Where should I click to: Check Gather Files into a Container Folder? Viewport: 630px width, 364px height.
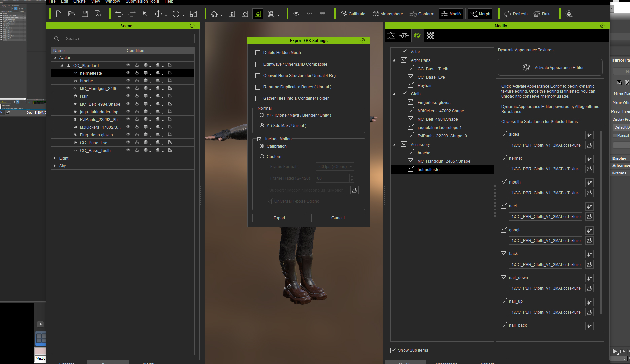click(x=258, y=98)
